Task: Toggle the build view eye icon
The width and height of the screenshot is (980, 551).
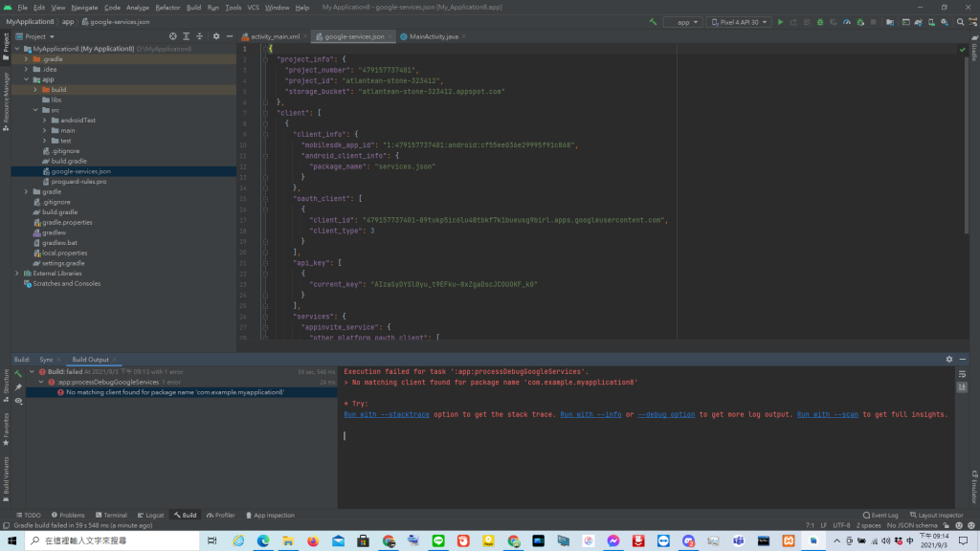Action: (x=18, y=401)
